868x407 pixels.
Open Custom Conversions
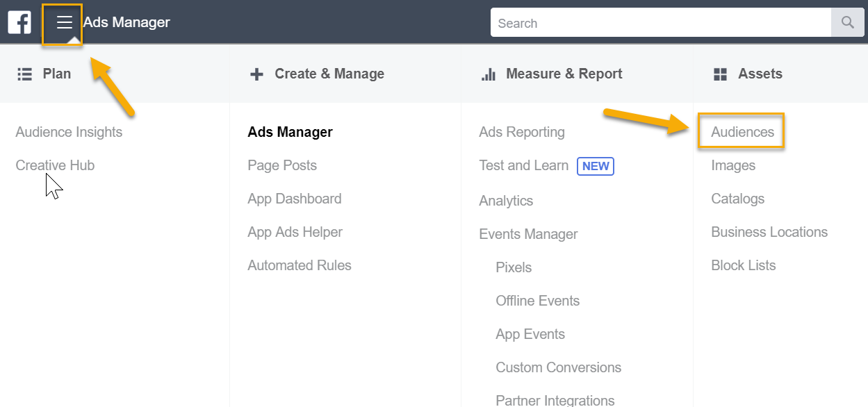pyautogui.click(x=558, y=367)
